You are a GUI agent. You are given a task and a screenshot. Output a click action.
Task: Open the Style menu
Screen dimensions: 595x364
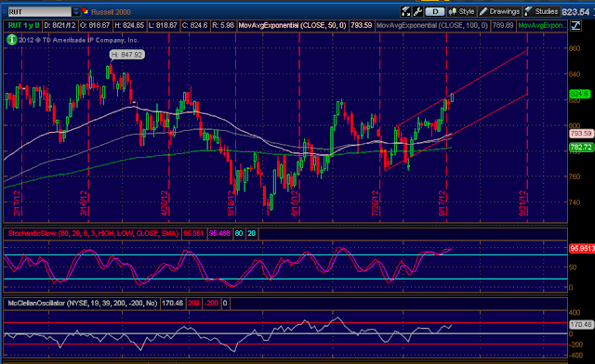pyautogui.click(x=461, y=12)
